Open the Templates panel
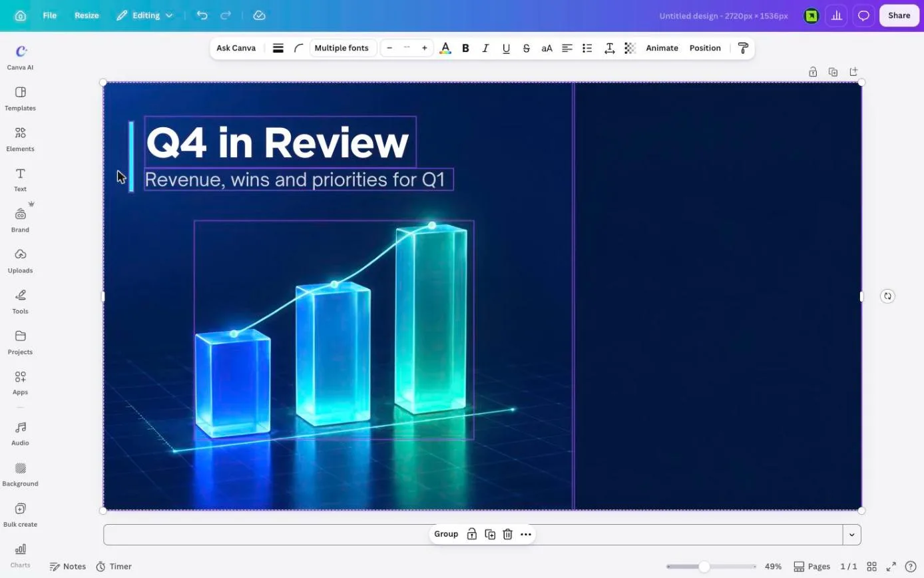Screen dimensions: 924x578 click(x=20, y=99)
